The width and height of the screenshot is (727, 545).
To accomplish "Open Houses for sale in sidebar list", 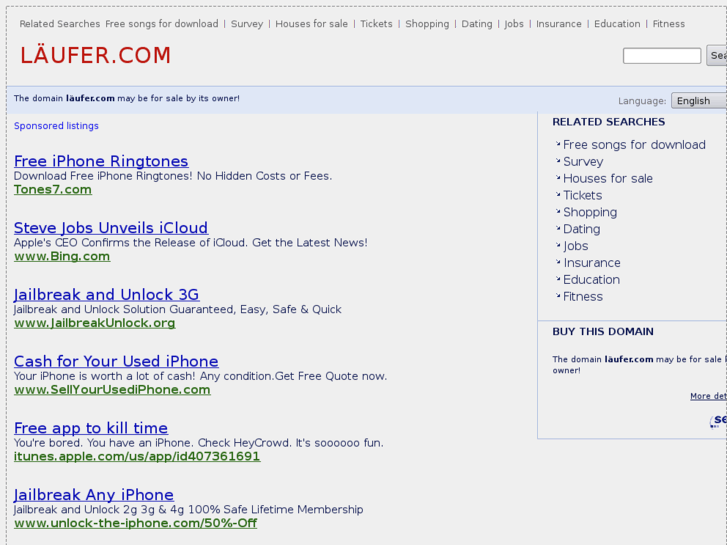I will (608, 179).
